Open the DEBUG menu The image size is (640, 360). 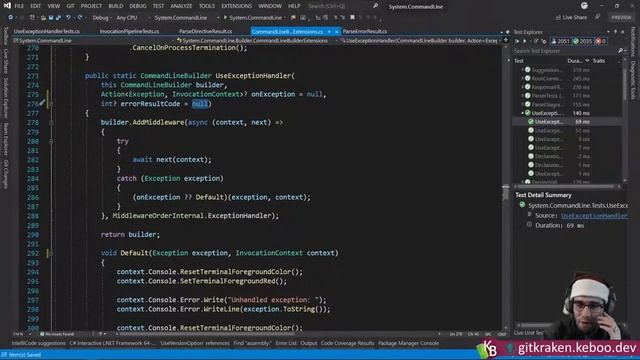(138, 6)
